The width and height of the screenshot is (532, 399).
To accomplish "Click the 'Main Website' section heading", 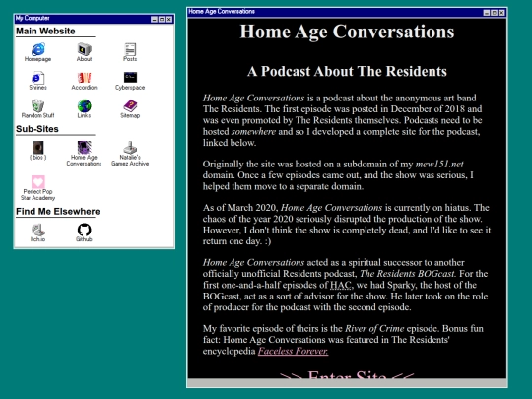I will pyautogui.click(x=45, y=31).
